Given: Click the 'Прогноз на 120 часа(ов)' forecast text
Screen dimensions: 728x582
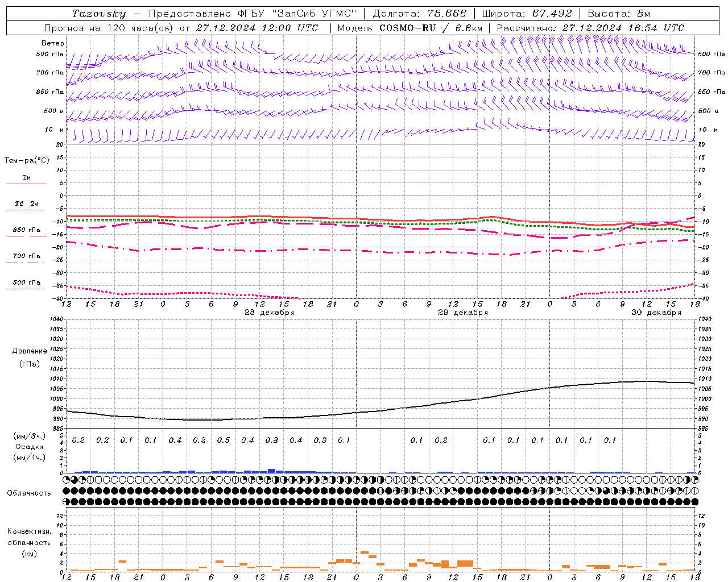Looking at the screenshot, I should pos(109,28).
